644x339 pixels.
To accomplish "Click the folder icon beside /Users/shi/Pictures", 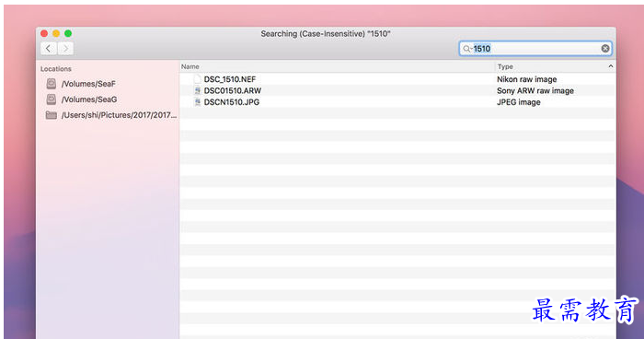I will [52, 115].
